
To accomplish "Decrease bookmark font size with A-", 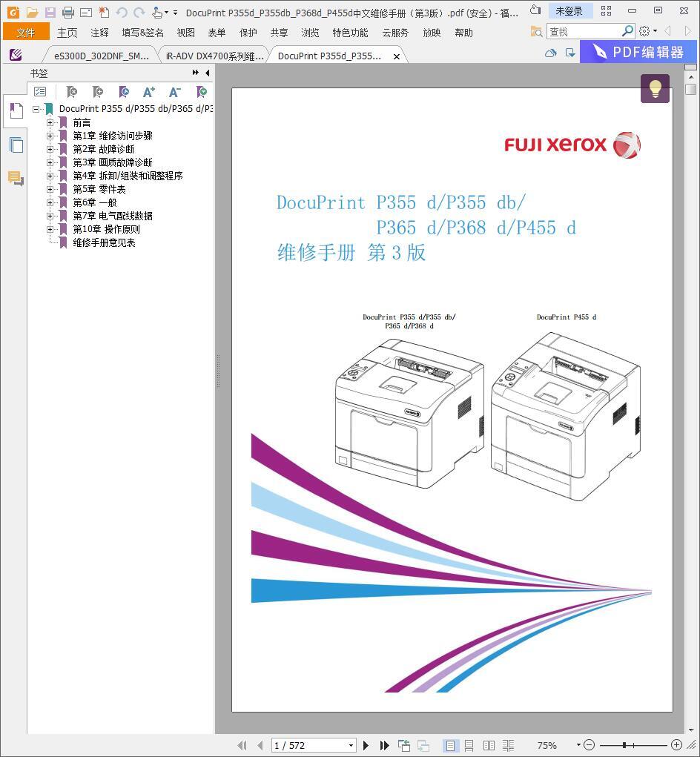I will click(175, 92).
